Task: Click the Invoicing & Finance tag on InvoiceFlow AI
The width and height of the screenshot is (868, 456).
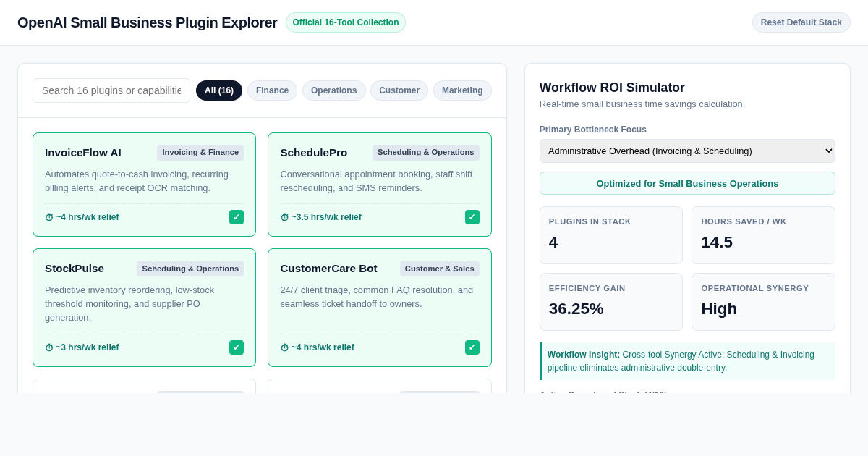Action: click(x=200, y=152)
